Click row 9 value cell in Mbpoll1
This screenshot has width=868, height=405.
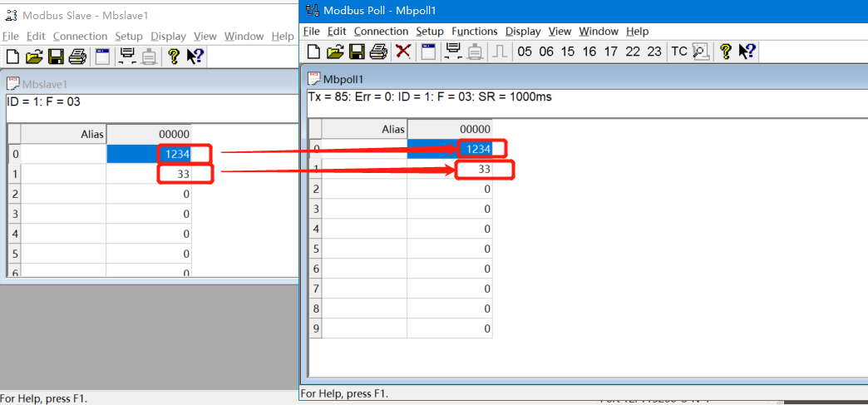(450, 328)
